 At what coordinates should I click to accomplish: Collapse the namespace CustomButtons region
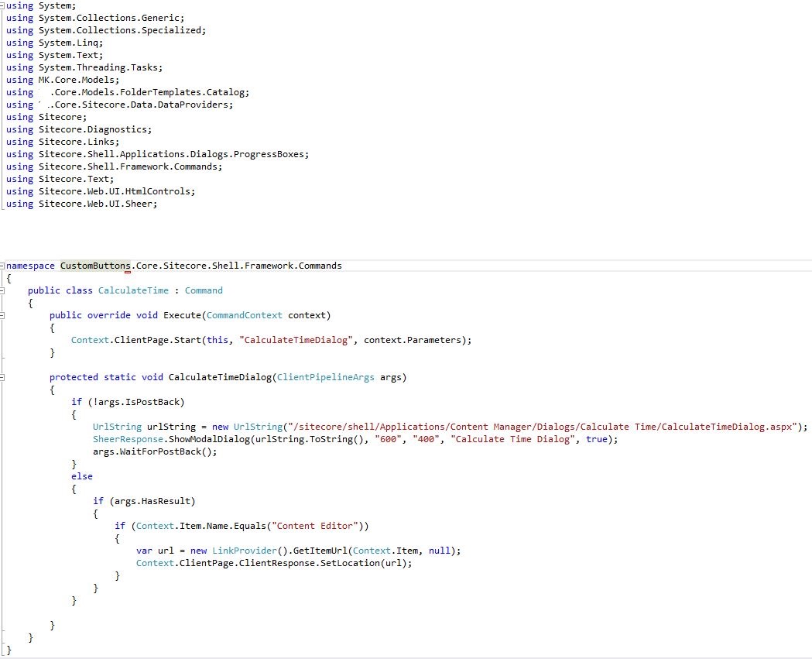tap(2, 266)
